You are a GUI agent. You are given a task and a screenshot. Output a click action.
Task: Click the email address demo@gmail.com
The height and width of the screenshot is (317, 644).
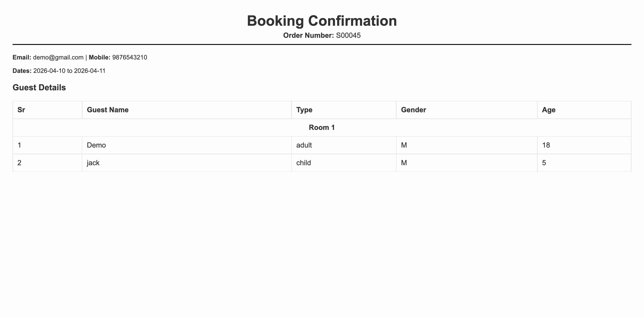tap(58, 57)
